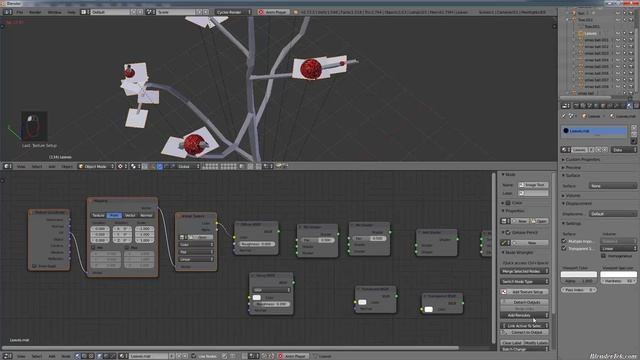This screenshot has width=640, height=360.
Task: Toggle visibility eye for xmas ball.005
Action: [618, 67]
